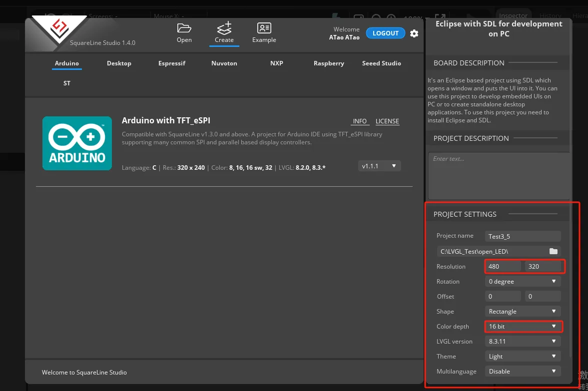This screenshot has height=391, width=588.
Task: Click the BOARD DESCRIPTION heading
Action: [469, 63]
